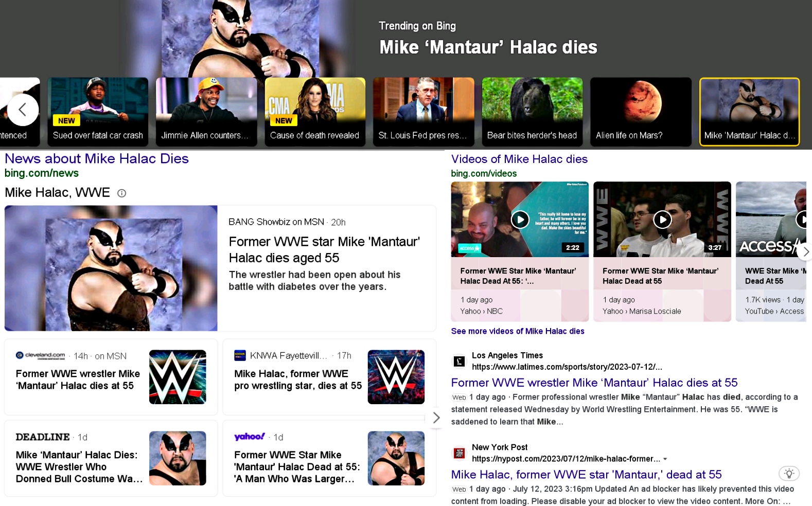Click KNWA source logo icon
Viewport: 812px width, 506px height.
click(x=240, y=355)
